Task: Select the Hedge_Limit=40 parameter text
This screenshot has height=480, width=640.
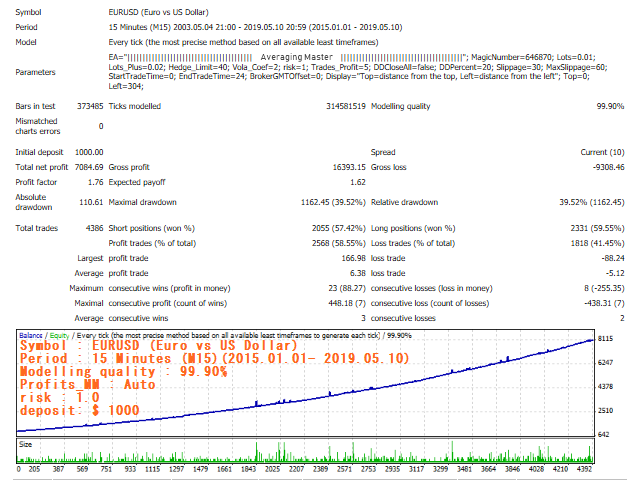Action: tap(198, 67)
